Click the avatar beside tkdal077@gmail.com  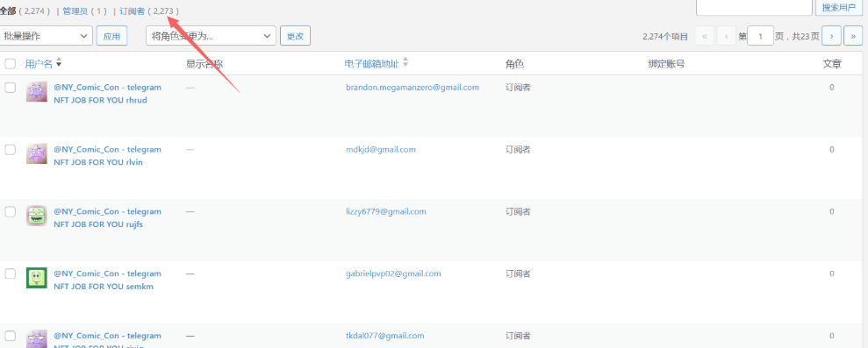[37, 338]
